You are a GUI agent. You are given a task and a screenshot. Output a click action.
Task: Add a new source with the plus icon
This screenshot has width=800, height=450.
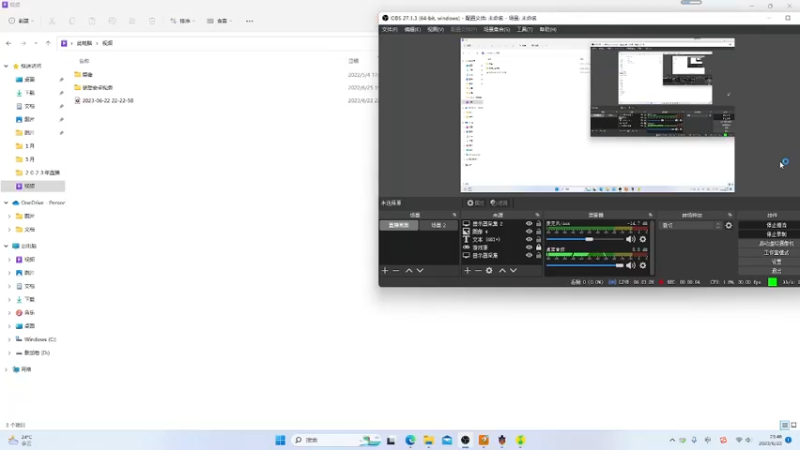[467, 270]
